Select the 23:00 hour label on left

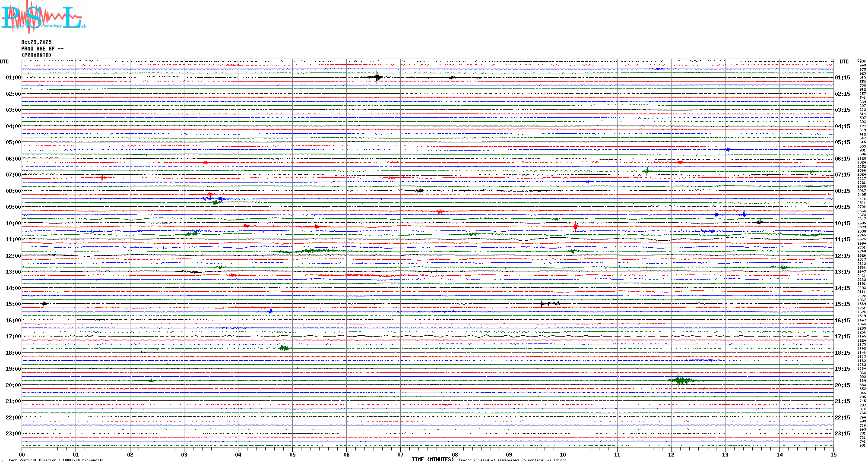pyautogui.click(x=13, y=434)
